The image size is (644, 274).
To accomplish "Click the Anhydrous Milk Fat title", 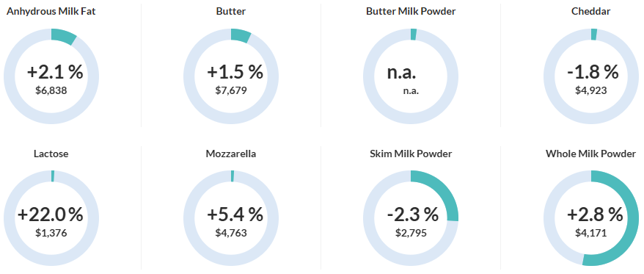I will tap(51, 11).
